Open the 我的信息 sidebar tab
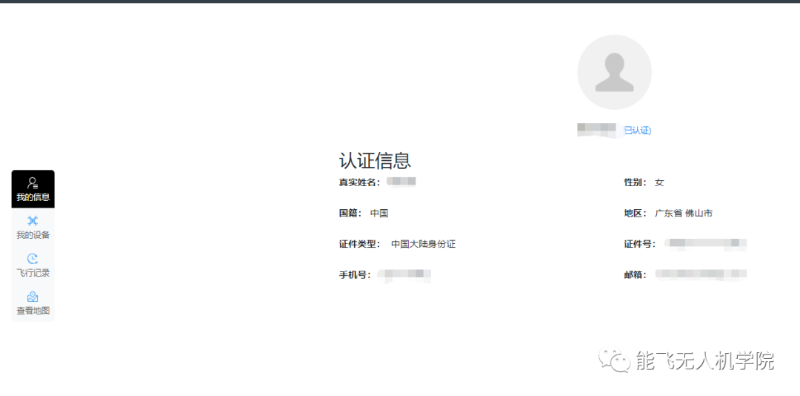 click(33, 189)
